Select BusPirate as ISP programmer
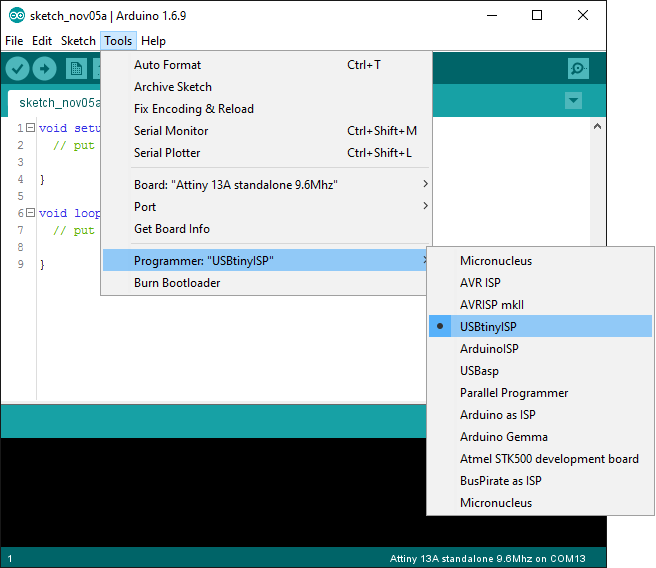 [541, 481]
